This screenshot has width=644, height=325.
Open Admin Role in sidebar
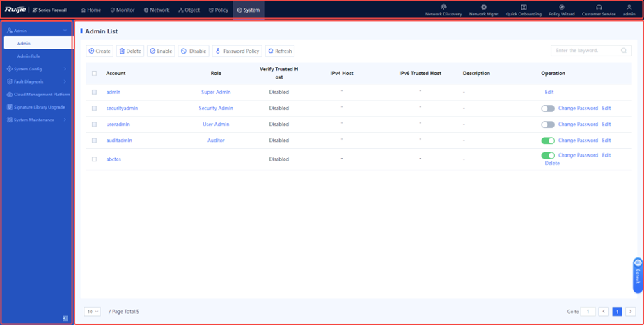(x=29, y=56)
